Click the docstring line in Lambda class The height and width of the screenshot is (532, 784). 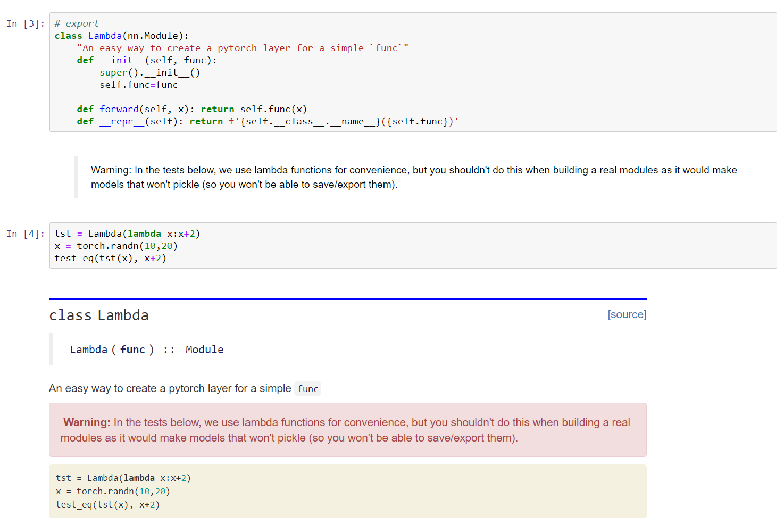tap(243, 48)
